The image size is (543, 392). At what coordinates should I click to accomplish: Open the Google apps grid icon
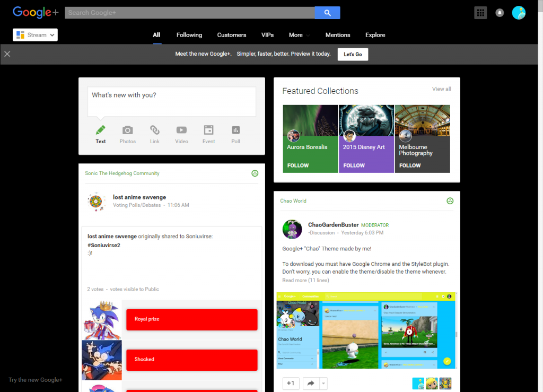point(480,13)
